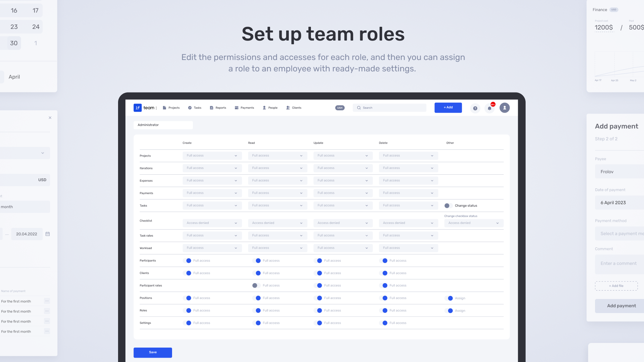Close the left panel with X icon
644x362 pixels.
[x=50, y=118]
